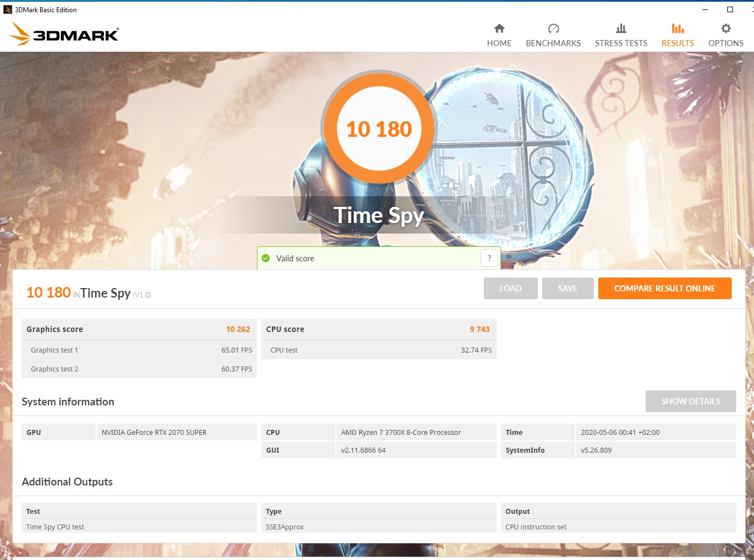Click the CPU score header label

(285, 329)
